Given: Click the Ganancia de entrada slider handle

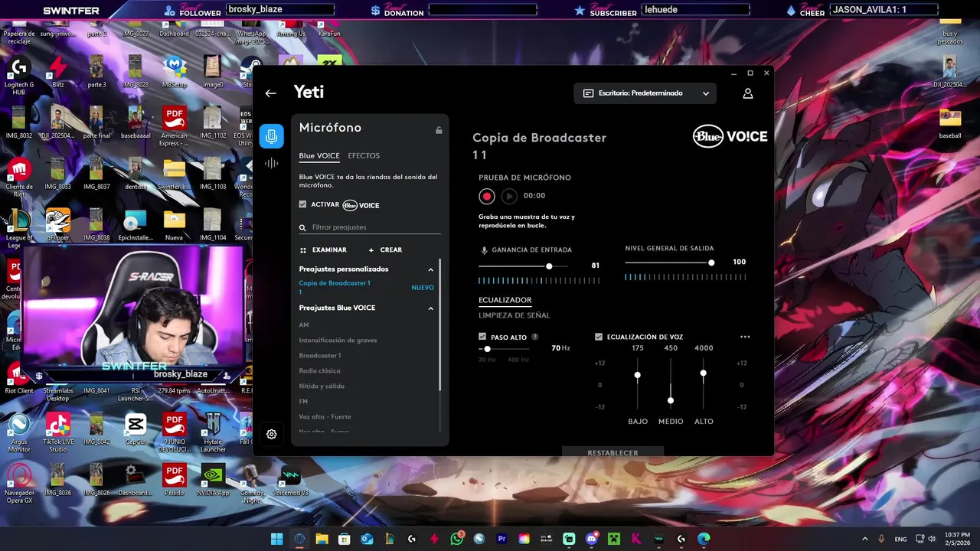Looking at the screenshot, I should point(549,266).
